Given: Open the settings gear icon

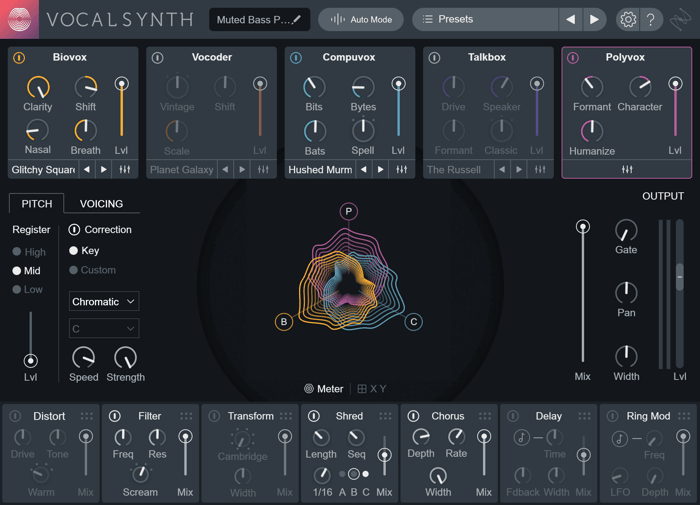Looking at the screenshot, I should (x=628, y=19).
